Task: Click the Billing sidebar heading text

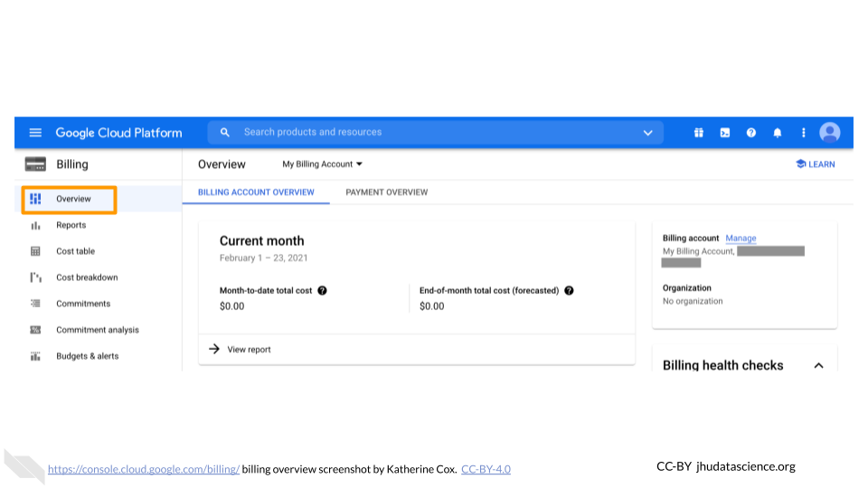Action: click(72, 164)
